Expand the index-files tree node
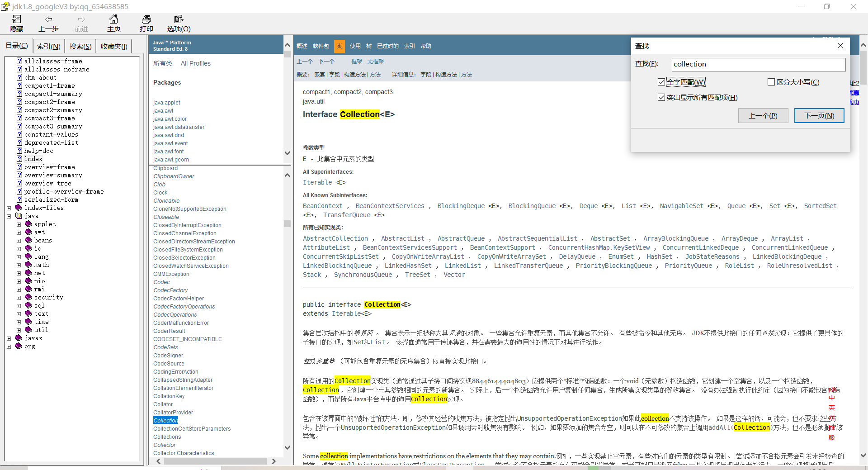Viewport: 868px width, 470px height. click(9, 208)
